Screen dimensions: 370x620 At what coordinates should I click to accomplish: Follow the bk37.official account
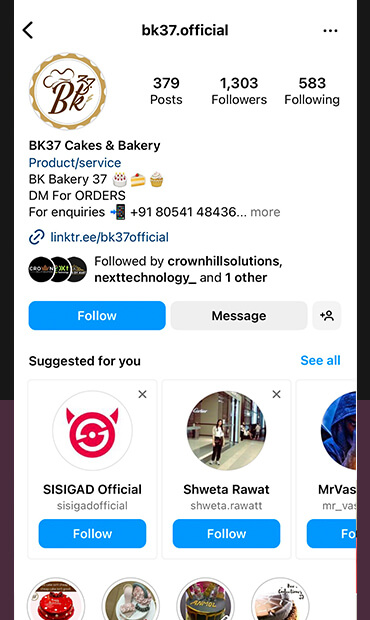click(x=97, y=316)
